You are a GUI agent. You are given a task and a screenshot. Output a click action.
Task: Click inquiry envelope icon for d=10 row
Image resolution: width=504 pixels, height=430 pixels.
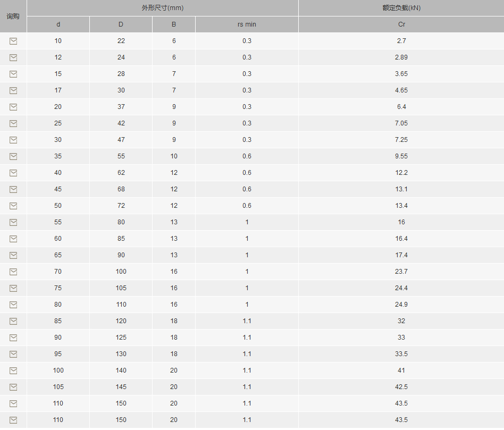(13, 41)
